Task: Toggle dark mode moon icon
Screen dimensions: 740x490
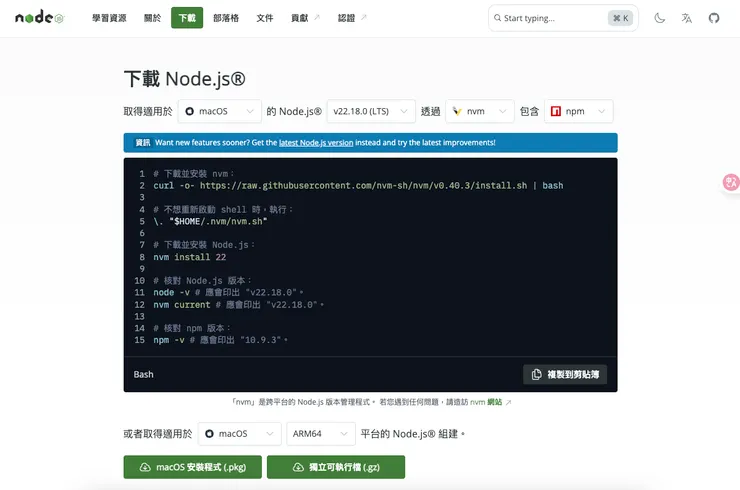Action: (659, 18)
